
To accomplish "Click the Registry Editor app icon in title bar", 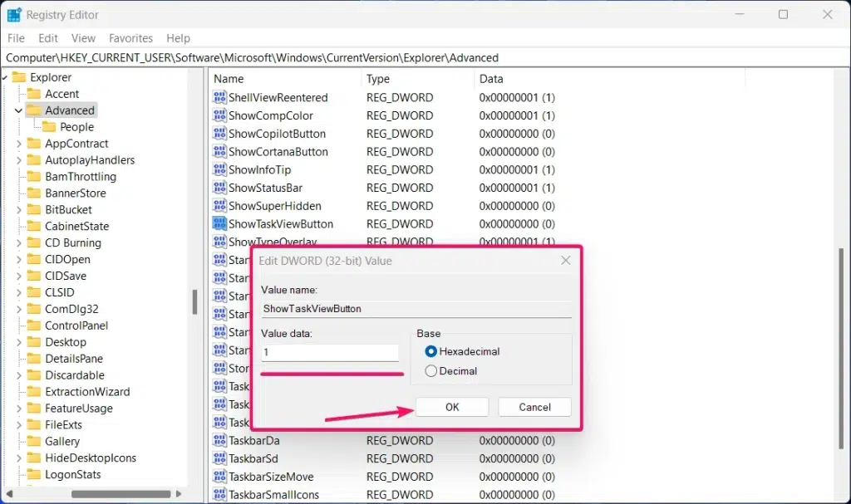I will pyautogui.click(x=14, y=15).
